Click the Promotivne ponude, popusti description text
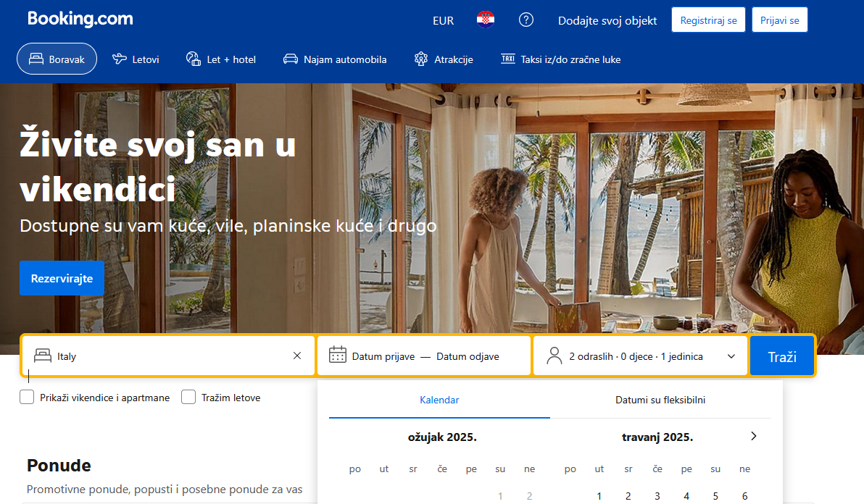Image resolution: width=864 pixels, height=504 pixels. click(x=165, y=489)
